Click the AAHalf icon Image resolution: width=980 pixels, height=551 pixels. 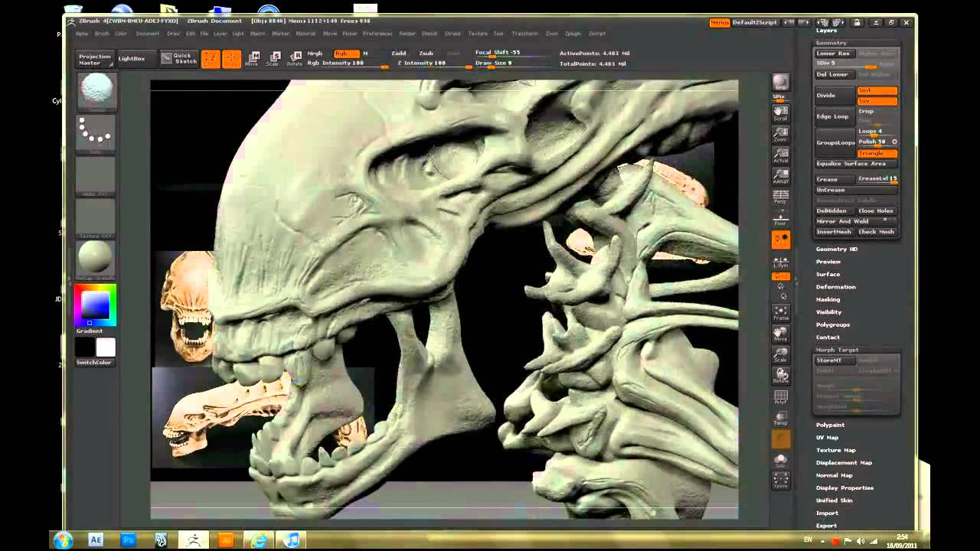(x=780, y=175)
